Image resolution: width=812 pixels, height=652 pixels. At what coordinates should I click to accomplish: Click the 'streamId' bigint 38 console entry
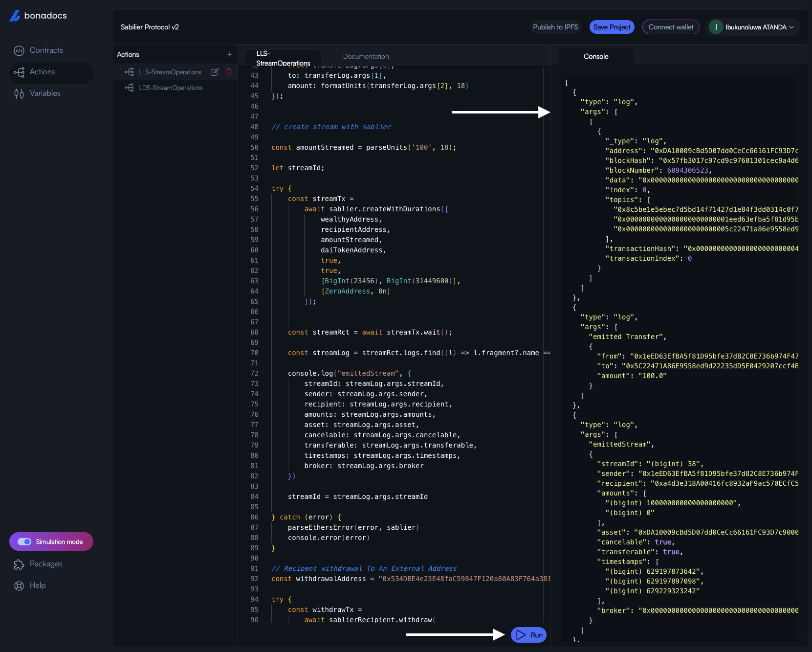pyautogui.click(x=650, y=464)
